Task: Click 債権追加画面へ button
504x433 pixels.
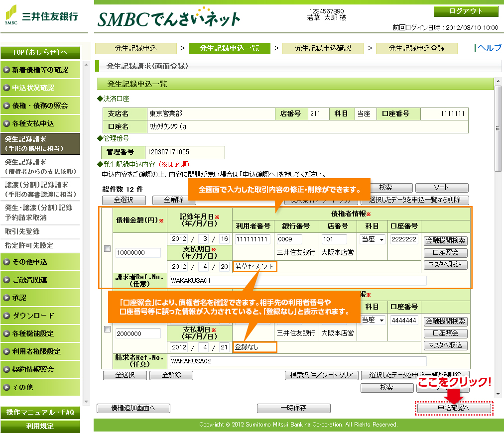Action: (133, 408)
